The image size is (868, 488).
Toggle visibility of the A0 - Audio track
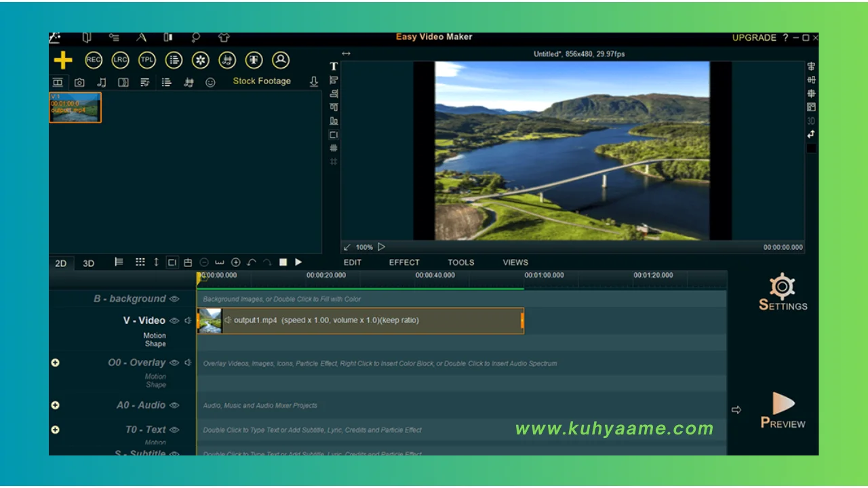174,405
